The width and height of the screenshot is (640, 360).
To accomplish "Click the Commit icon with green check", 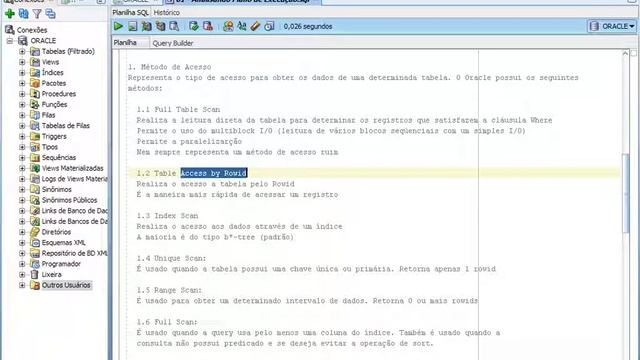I will pyautogui.click(x=194, y=26).
